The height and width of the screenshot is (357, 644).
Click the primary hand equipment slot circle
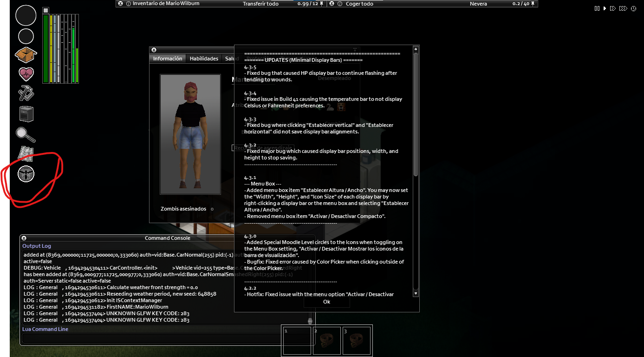coord(26,15)
